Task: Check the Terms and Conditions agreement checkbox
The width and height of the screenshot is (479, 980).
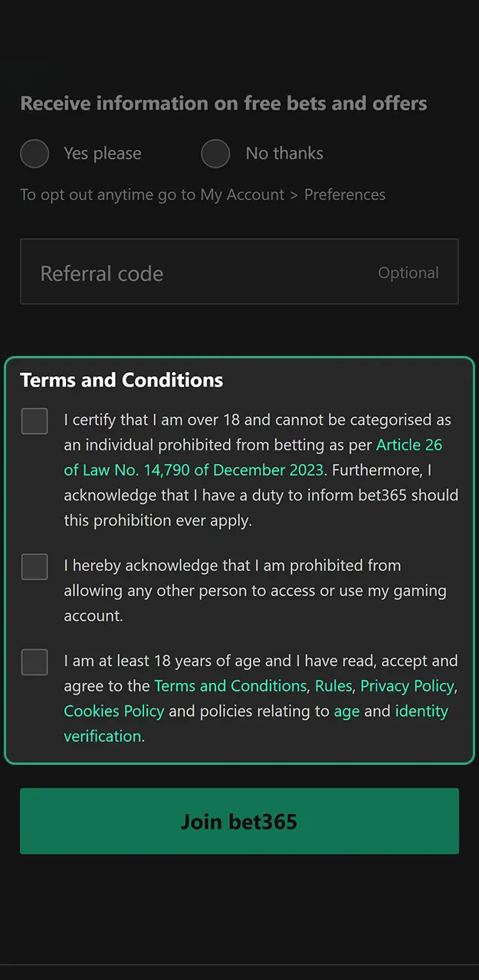Action: 34,661
